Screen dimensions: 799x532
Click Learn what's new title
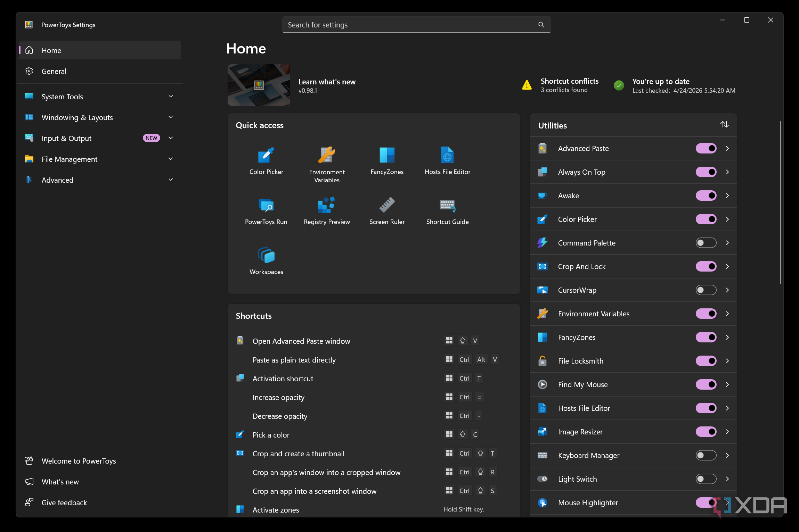click(x=327, y=82)
